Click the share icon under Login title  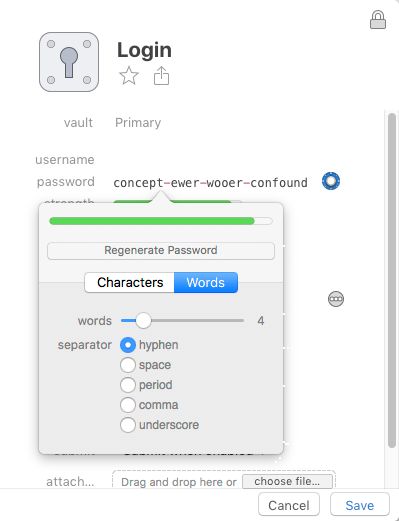click(x=161, y=76)
